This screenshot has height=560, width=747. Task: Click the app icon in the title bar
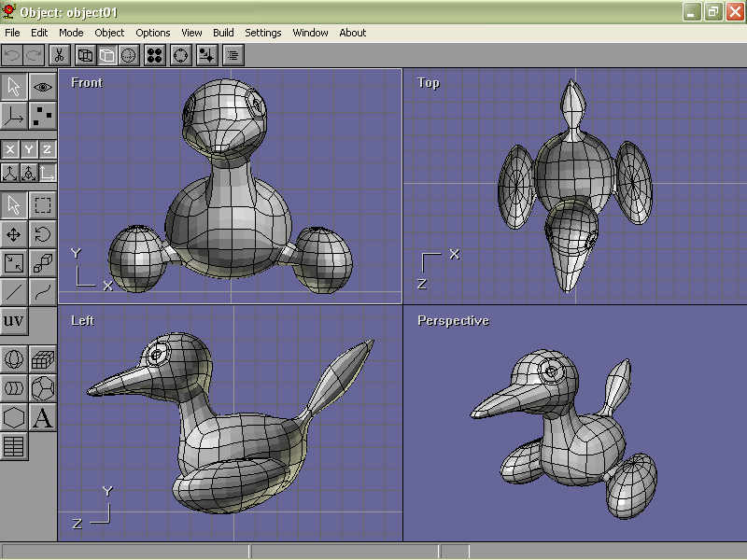pyautogui.click(x=8, y=11)
